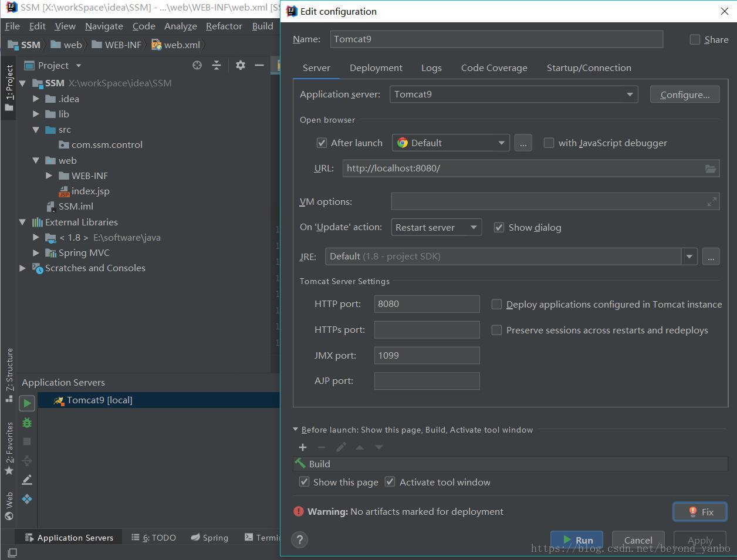Enable Deploy applications configured in Tomcat instance

pos(496,304)
